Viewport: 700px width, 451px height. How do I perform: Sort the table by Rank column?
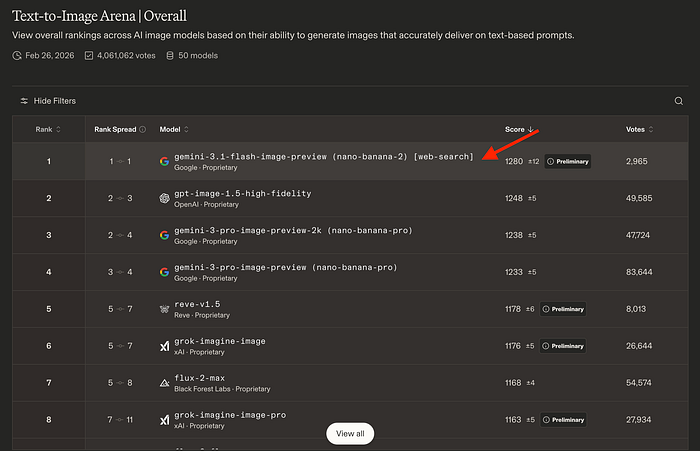tap(48, 129)
